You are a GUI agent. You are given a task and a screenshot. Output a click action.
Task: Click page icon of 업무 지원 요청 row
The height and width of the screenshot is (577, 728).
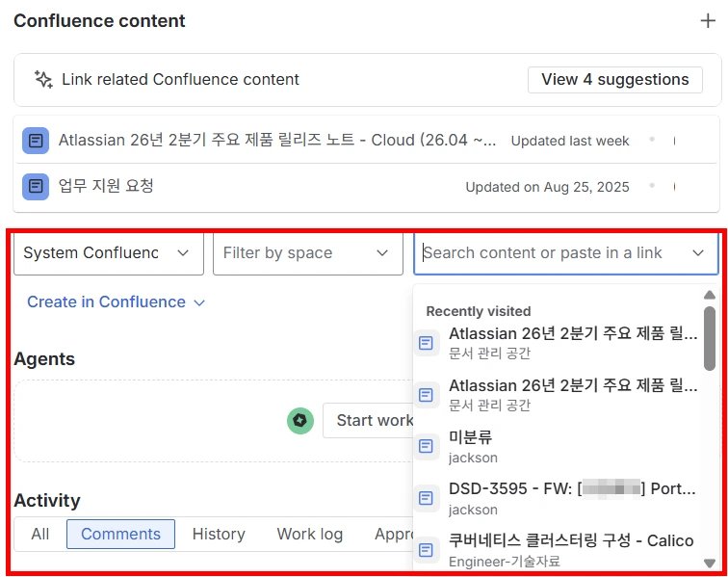click(36, 187)
